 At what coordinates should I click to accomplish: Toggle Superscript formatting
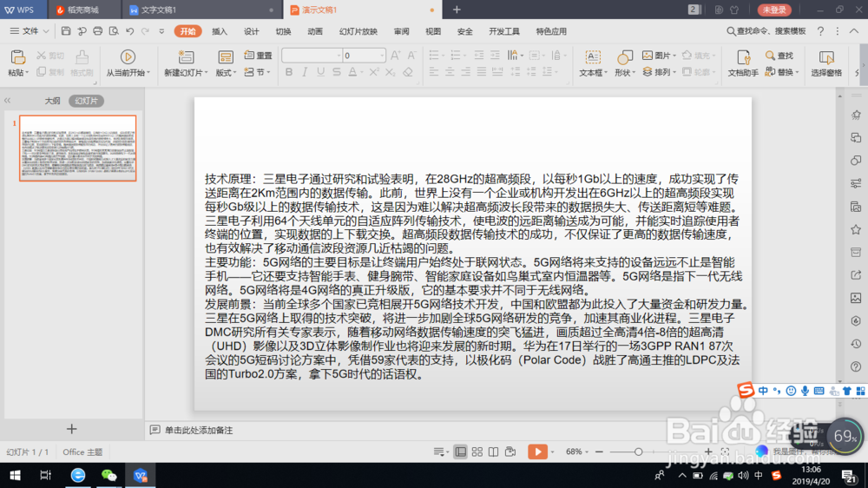(x=374, y=72)
